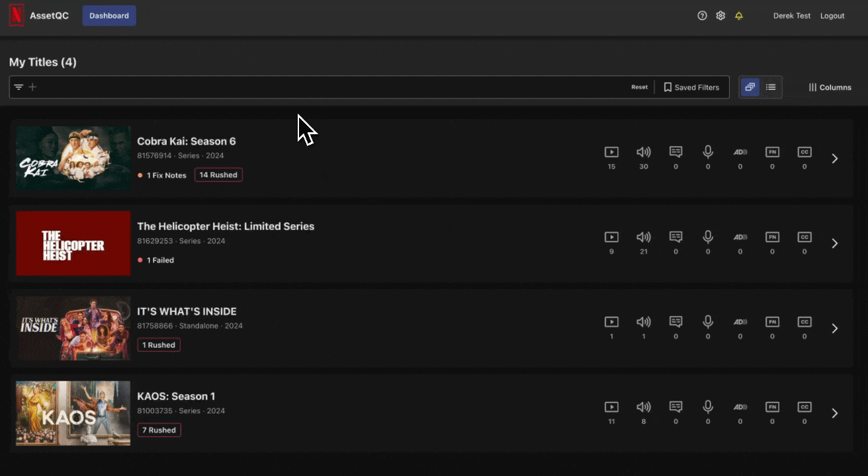Click the microphone icon for The Helicopter Heist
Viewport: 868px width, 476px height.
[x=708, y=237]
